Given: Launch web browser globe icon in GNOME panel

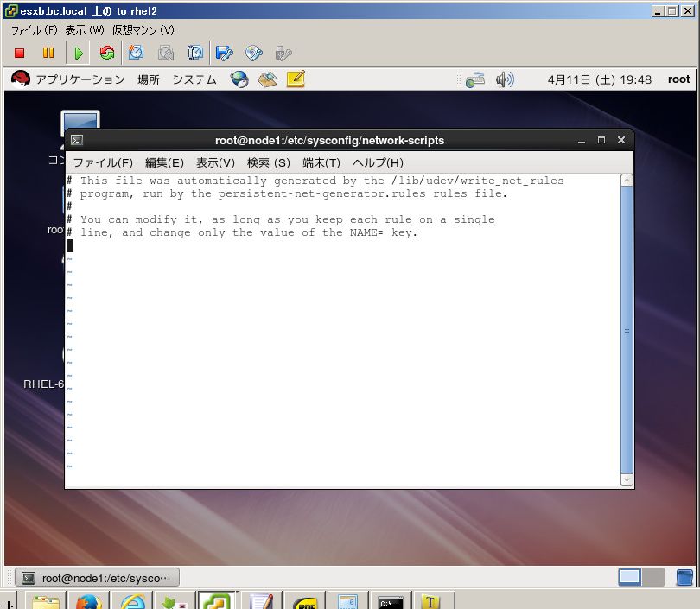Looking at the screenshot, I should (x=239, y=79).
